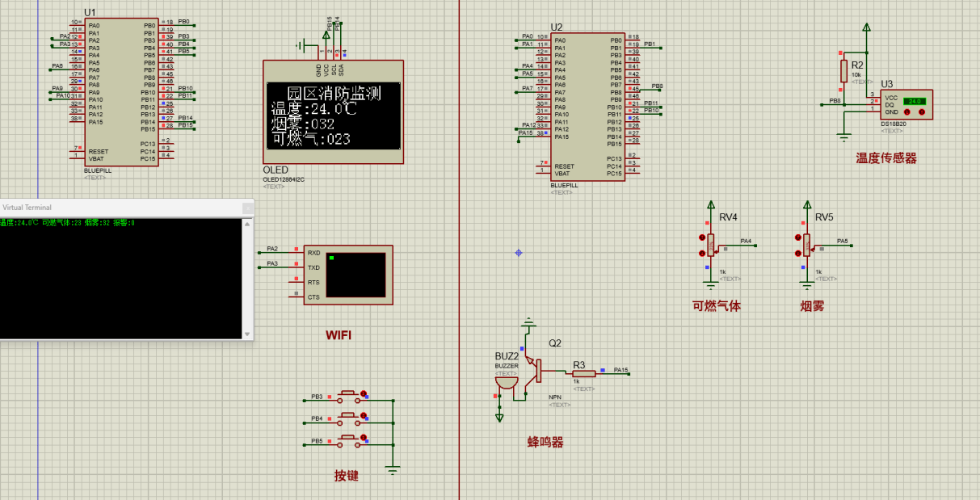Toggle the PB5 push button latch dot
The height and width of the screenshot is (500, 980).
tap(363, 438)
